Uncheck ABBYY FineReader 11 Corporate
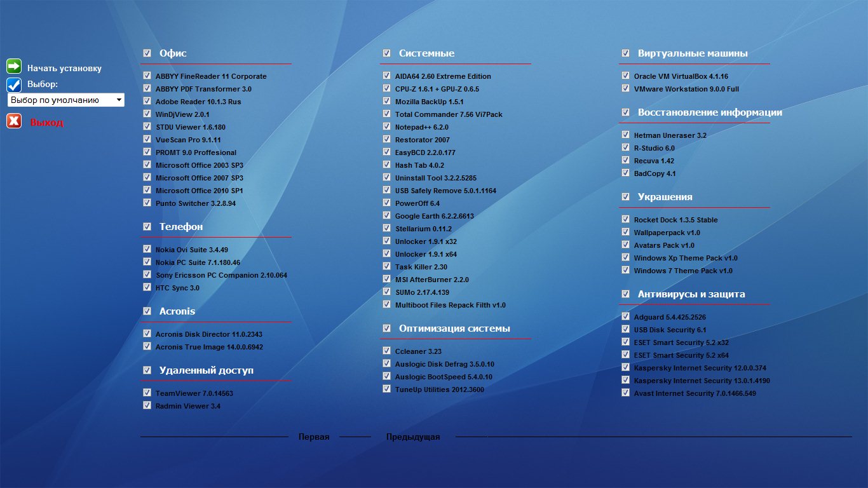Viewport: 868px width, 488px height. click(147, 76)
